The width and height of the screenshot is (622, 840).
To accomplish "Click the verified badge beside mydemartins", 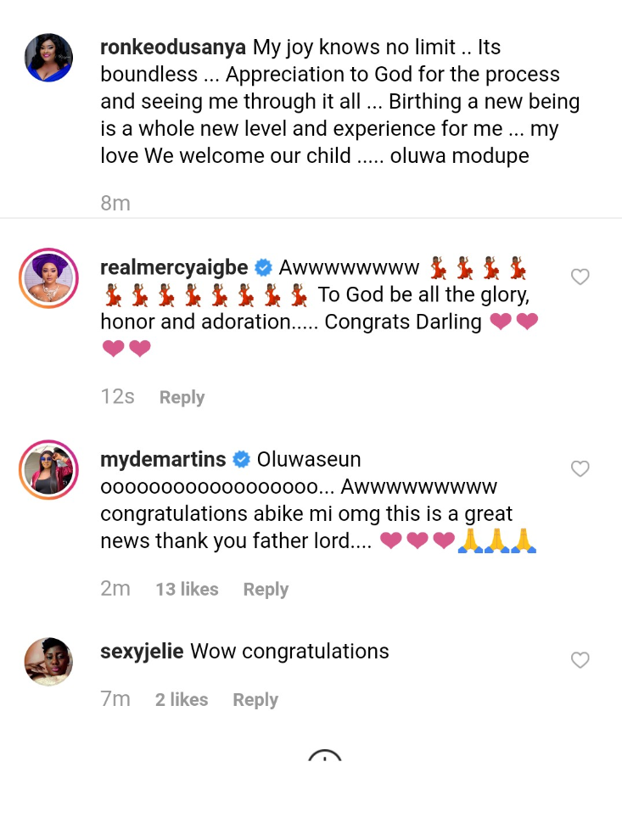I will [x=241, y=460].
